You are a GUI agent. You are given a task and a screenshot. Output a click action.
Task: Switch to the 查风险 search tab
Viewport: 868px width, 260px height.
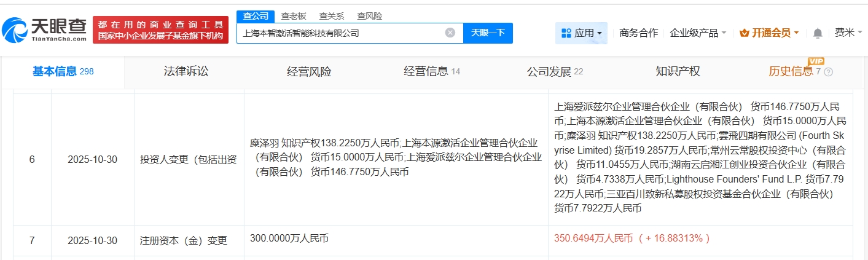(x=370, y=16)
